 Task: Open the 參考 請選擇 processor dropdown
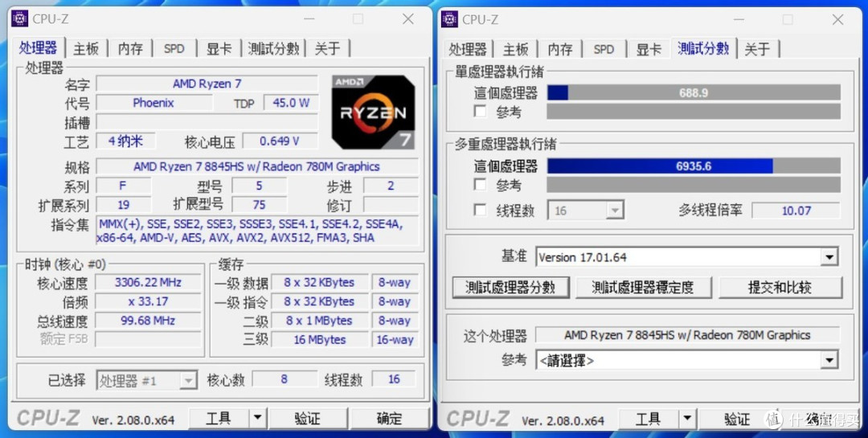point(829,361)
